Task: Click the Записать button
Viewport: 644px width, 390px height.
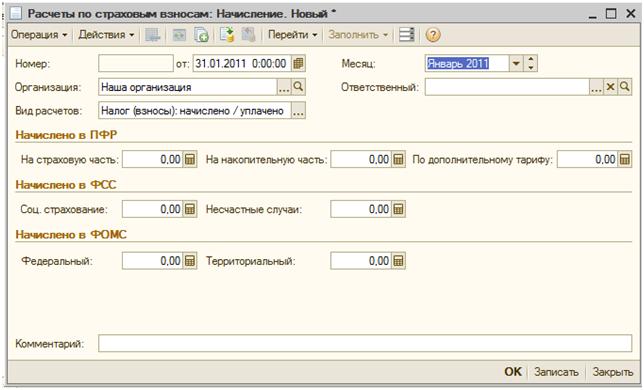Action: tap(557, 372)
